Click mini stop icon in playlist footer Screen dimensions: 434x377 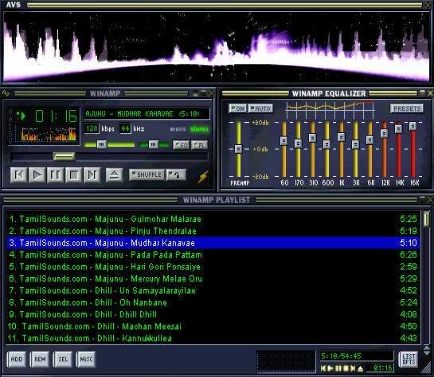346,368
